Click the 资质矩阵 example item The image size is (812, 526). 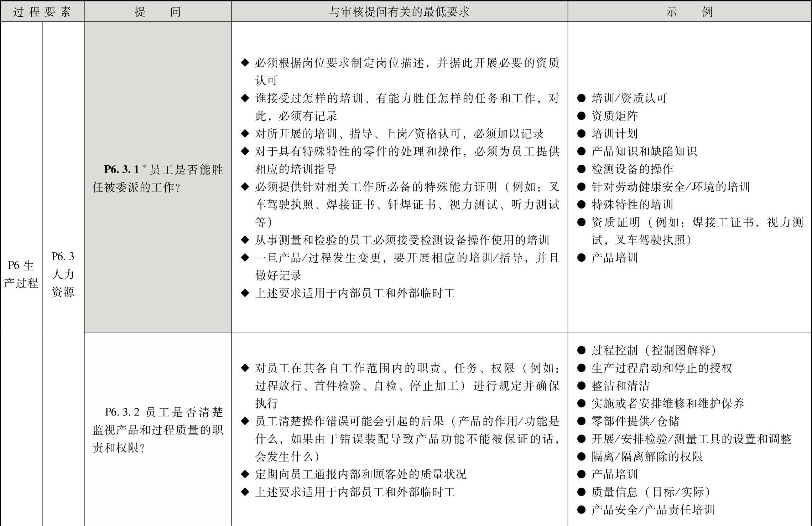tap(614, 116)
